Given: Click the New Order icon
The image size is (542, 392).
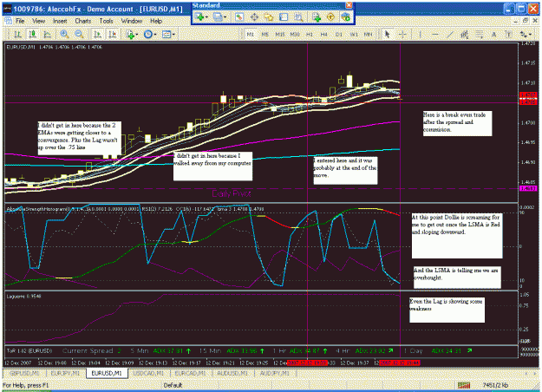Looking at the screenshot, I should (x=317, y=16).
